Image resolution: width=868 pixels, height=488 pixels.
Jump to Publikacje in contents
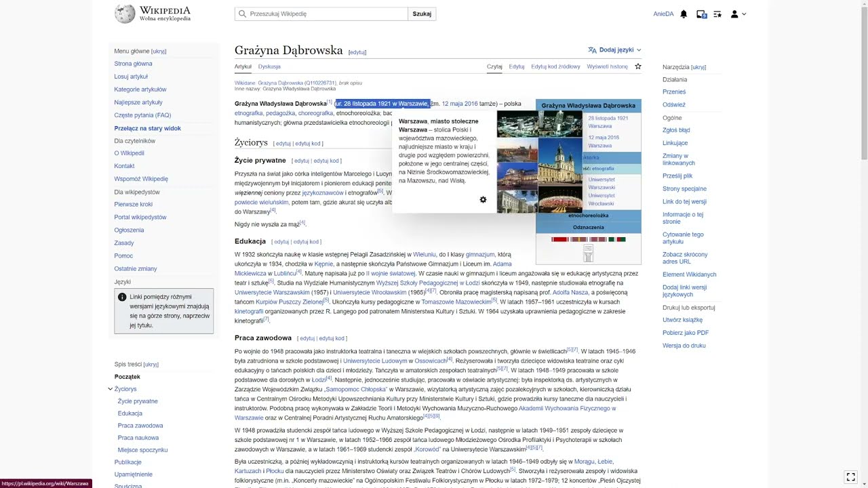tap(128, 462)
